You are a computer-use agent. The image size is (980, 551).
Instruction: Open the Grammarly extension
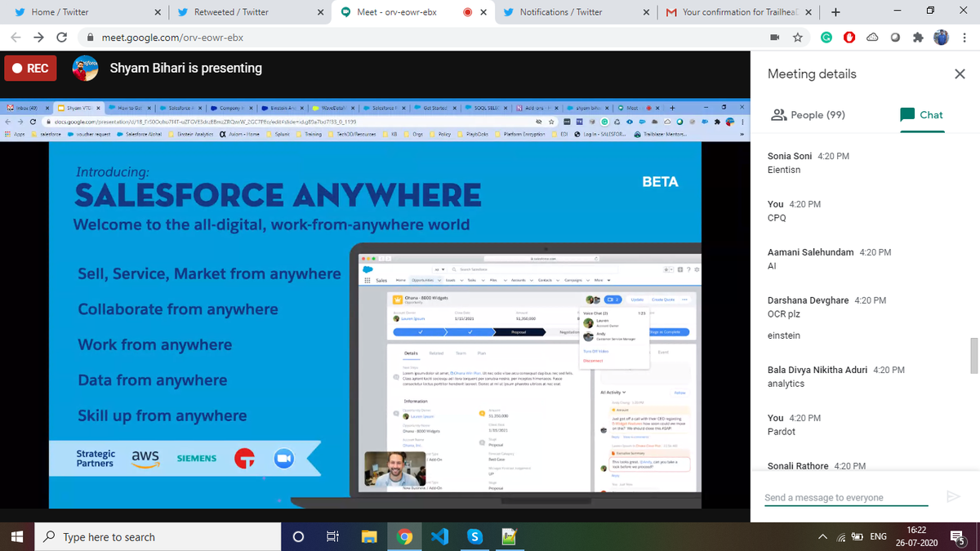point(826,38)
